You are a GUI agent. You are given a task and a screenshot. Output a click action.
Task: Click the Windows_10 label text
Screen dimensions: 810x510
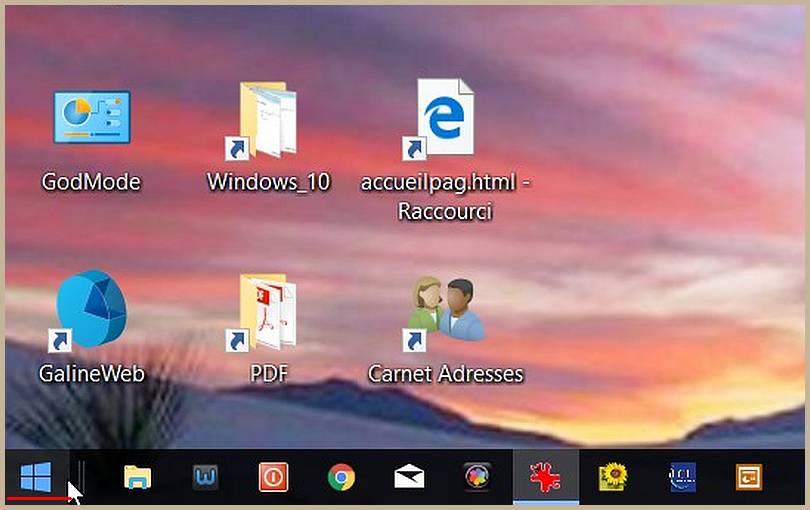[268, 182]
